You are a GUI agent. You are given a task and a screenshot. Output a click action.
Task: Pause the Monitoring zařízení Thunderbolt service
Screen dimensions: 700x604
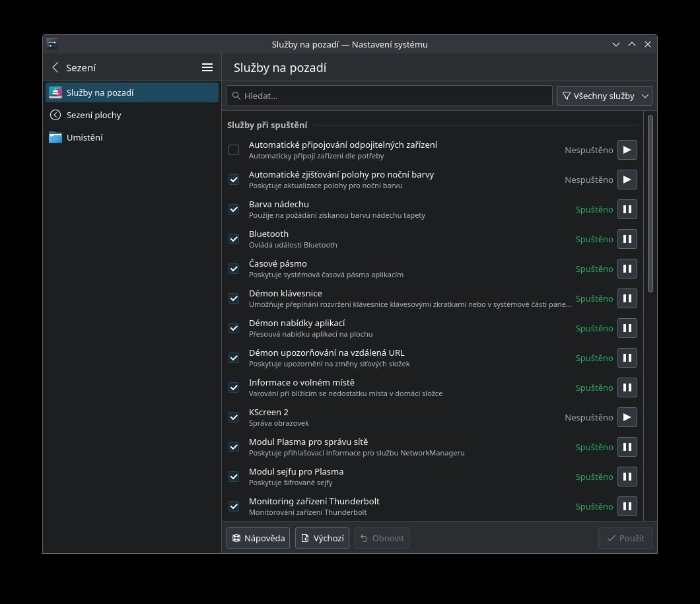point(627,506)
